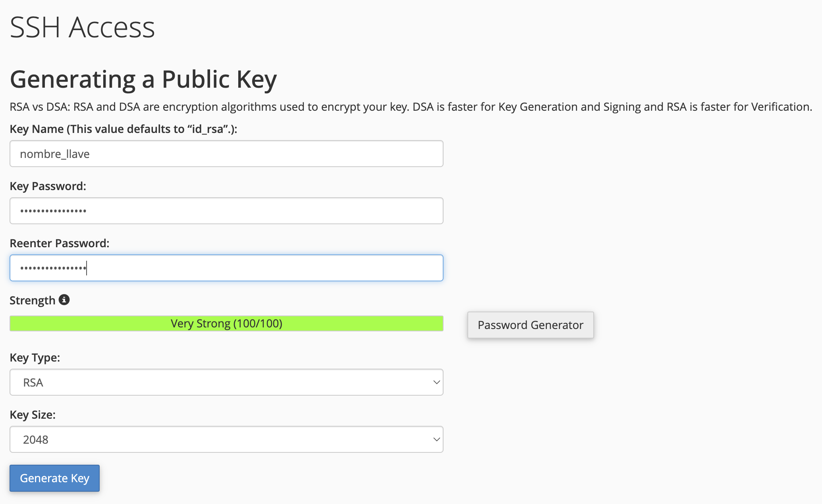The width and height of the screenshot is (822, 504).
Task: Click the Strength info icon
Action: (x=64, y=300)
